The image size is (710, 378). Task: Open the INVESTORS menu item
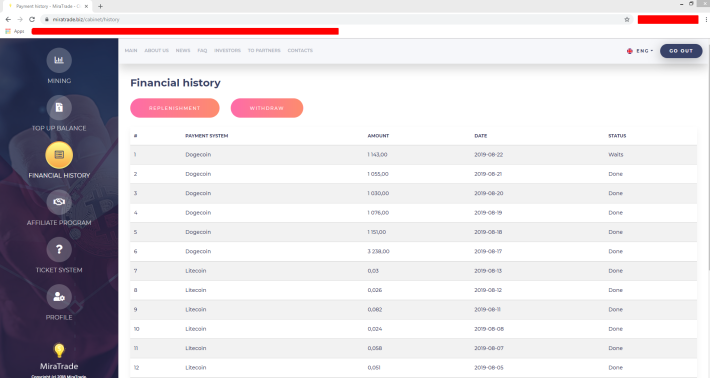(227, 51)
